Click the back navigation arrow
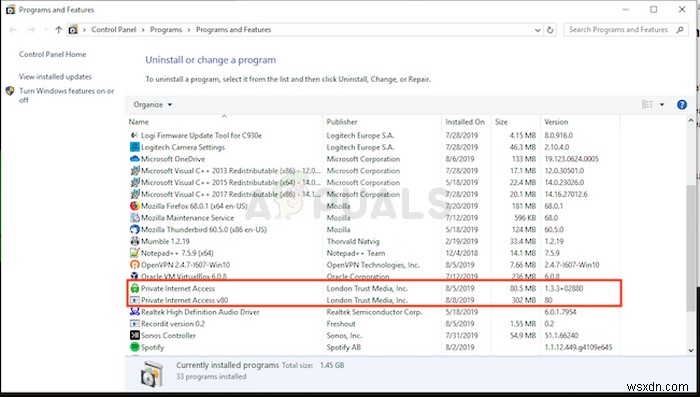Screen dimensions: 700x397 click(x=13, y=30)
